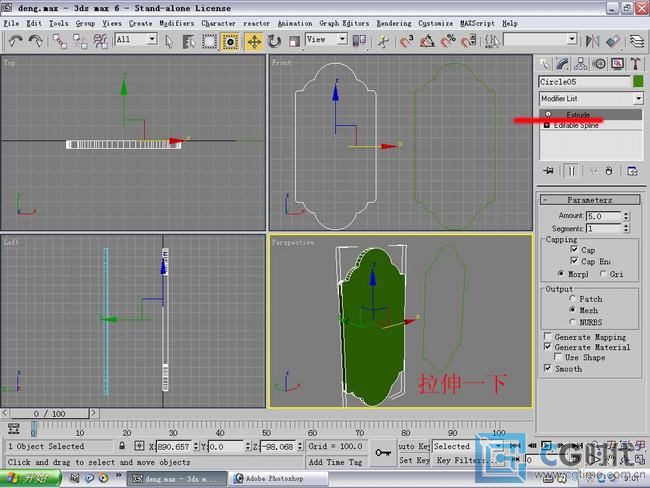Open the Rendering menu
Viewport: 650px width, 488px height.
(x=394, y=23)
